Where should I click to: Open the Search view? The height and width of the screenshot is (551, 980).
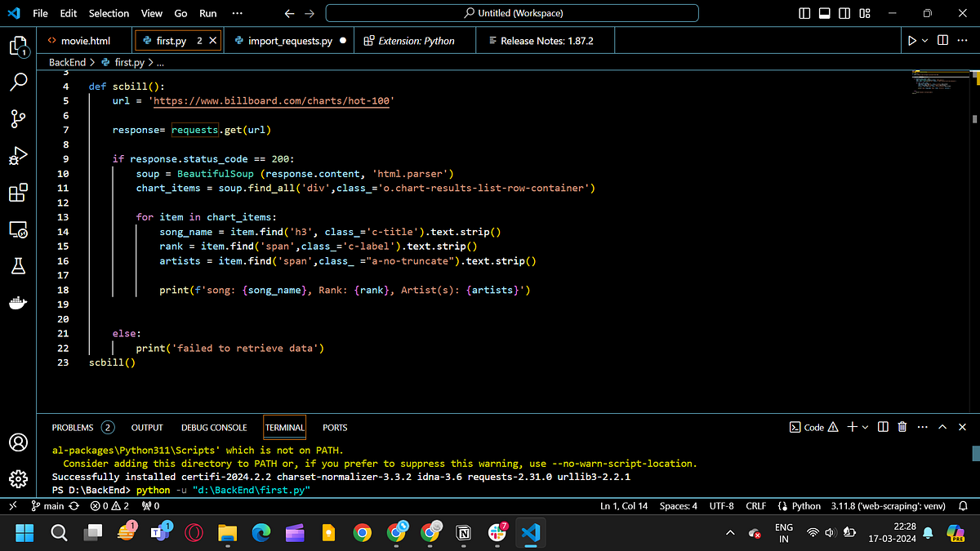pos(19,81)
